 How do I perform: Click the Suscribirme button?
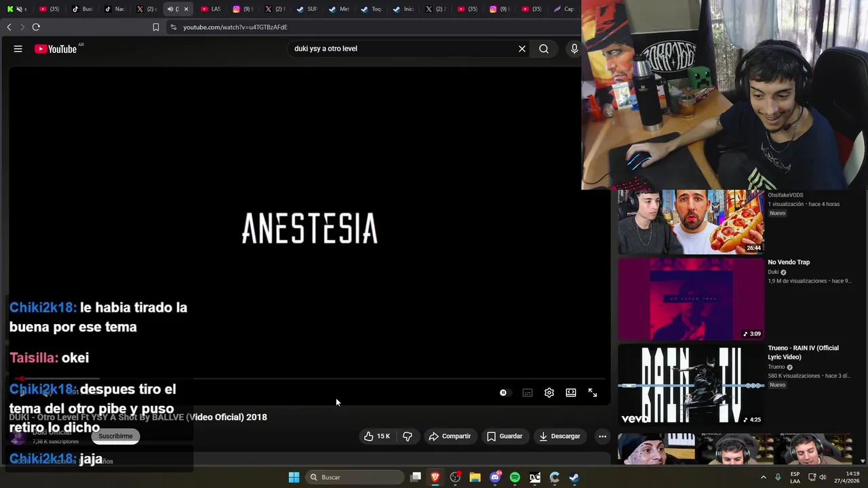click(115, 436)
